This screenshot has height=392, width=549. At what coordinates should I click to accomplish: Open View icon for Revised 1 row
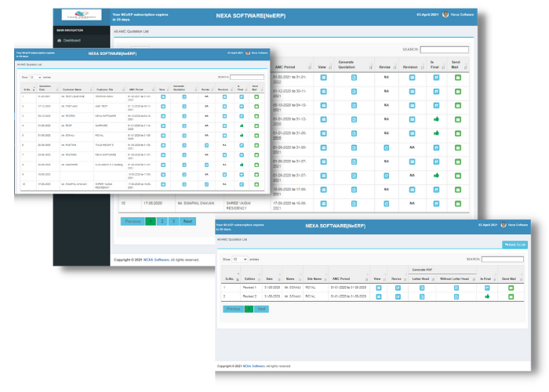click(x=378, y=288)
